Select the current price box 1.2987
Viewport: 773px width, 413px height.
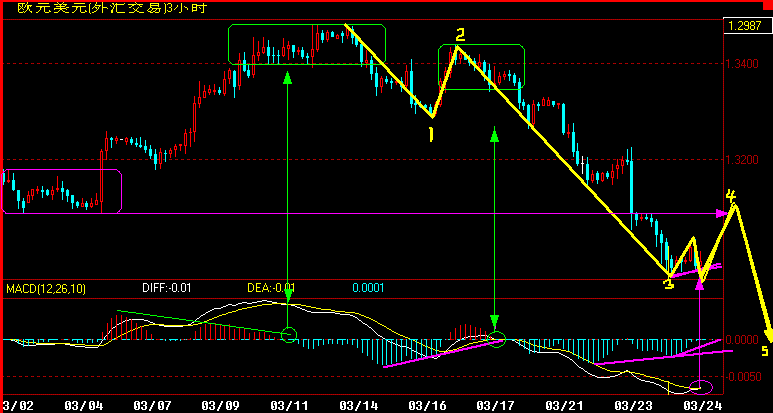point(746,26)
